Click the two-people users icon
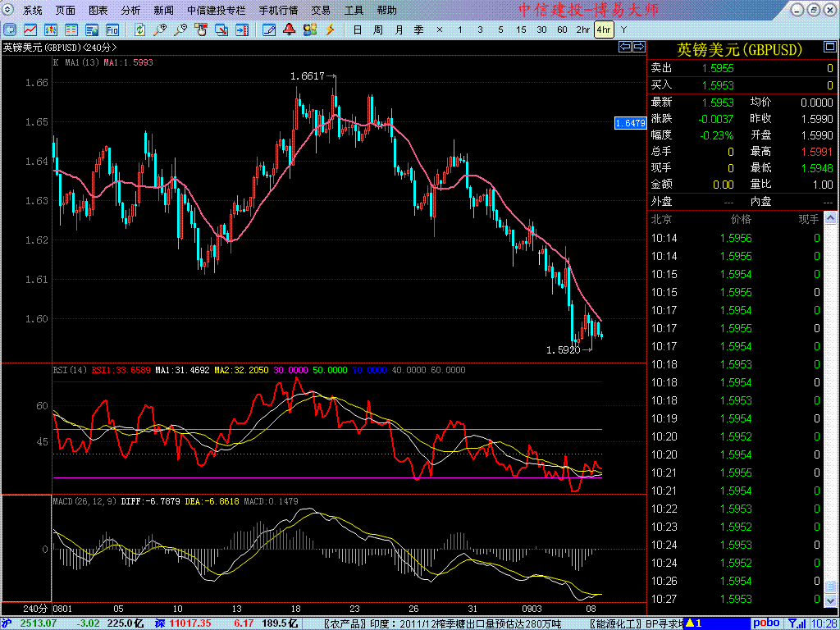The height and width of the screenshot is (630, 840). pos(309,30)
